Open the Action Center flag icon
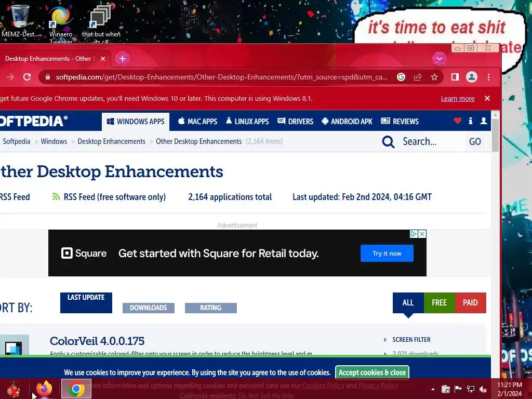 (x=458, y=389)
